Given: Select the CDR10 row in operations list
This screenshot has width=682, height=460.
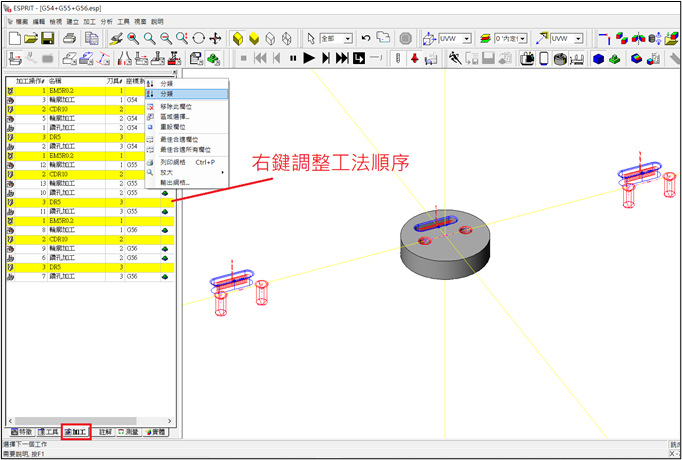Looking at the screenshot, I should click(x=60, y=109).
